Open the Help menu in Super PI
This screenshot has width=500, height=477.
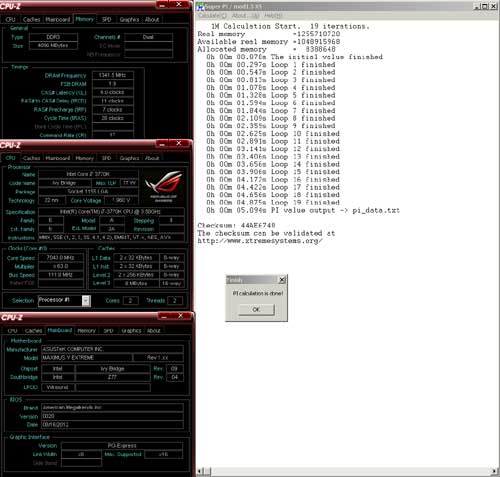pos(273,16)
